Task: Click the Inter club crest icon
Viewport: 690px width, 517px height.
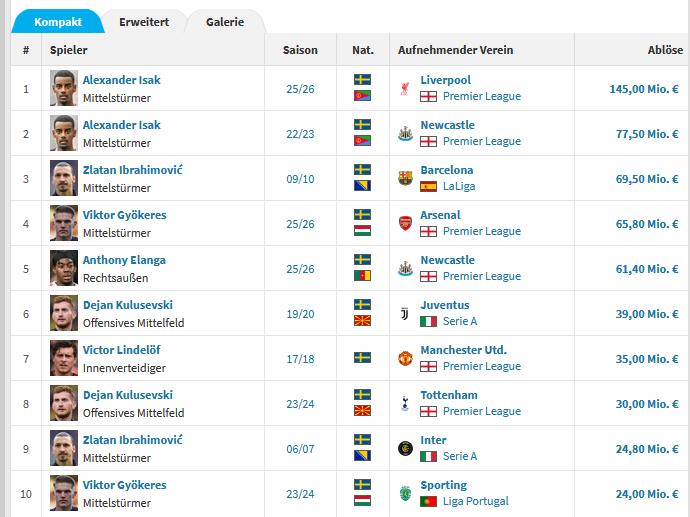Action: [405, 448]
